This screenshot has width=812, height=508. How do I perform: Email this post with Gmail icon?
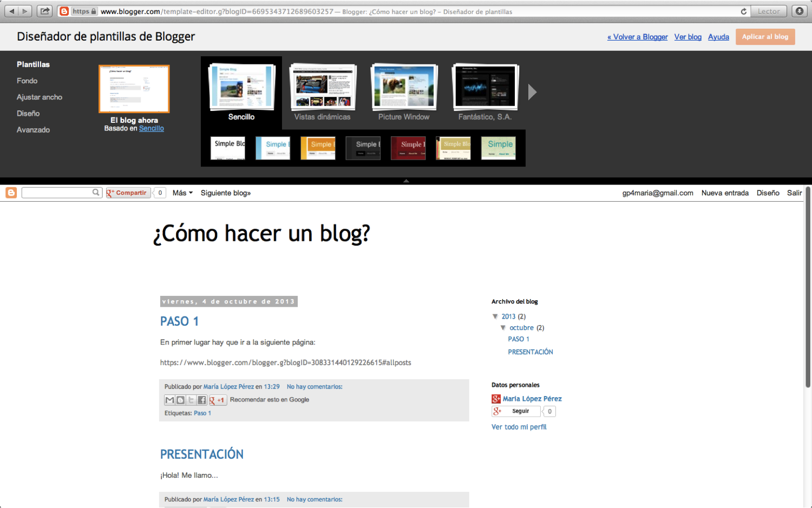[x=169, y=400]
